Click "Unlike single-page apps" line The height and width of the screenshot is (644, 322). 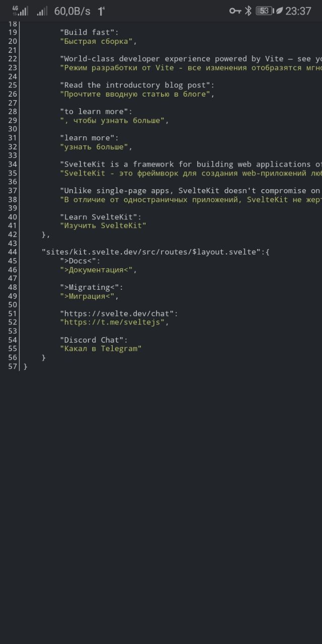tap(191, 191)
